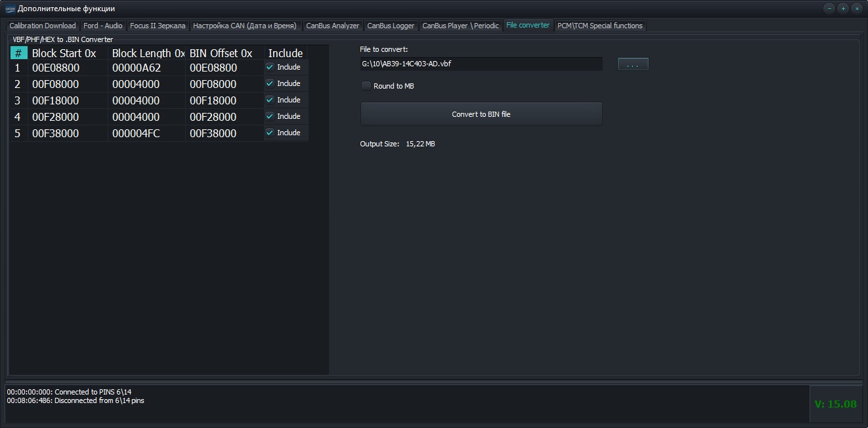Screen dimensions: 868x428
Task: Select the CanBus Analyzer tab
Action: point(332,26)
